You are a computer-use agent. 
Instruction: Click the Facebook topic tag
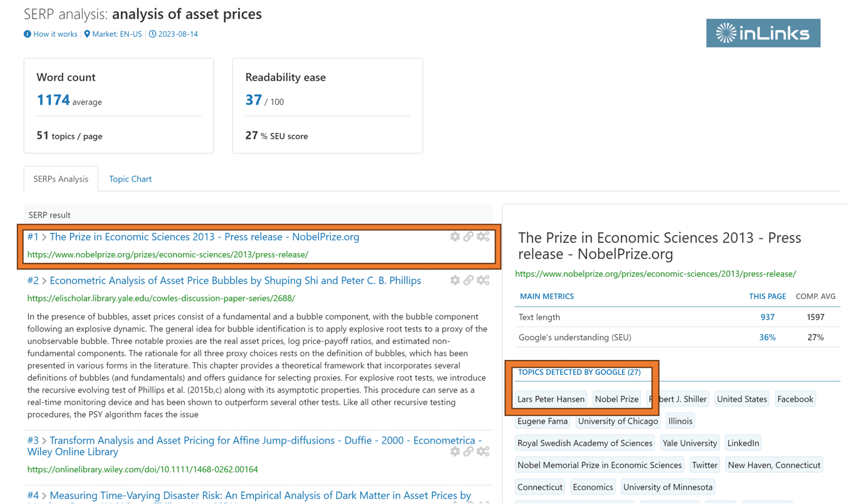point(795,399)
